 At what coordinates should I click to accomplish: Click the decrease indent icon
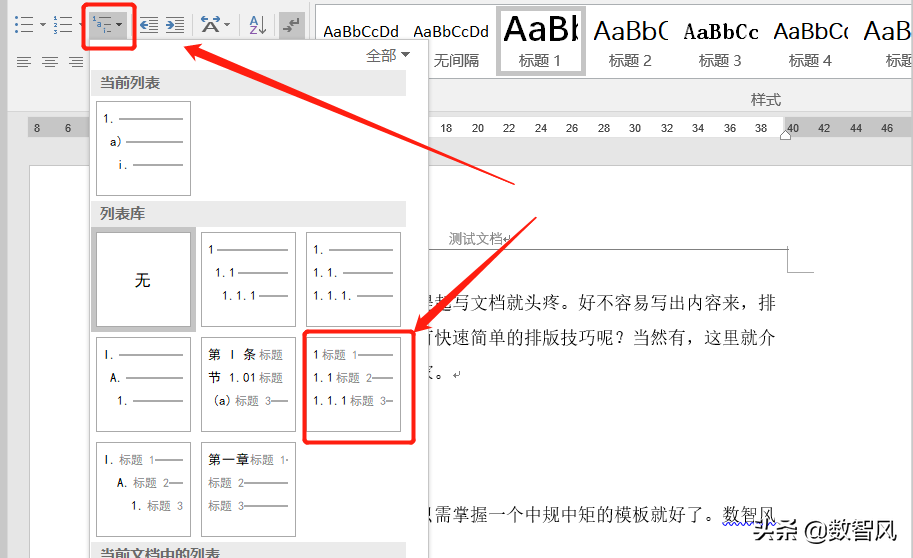click(148, 24)
